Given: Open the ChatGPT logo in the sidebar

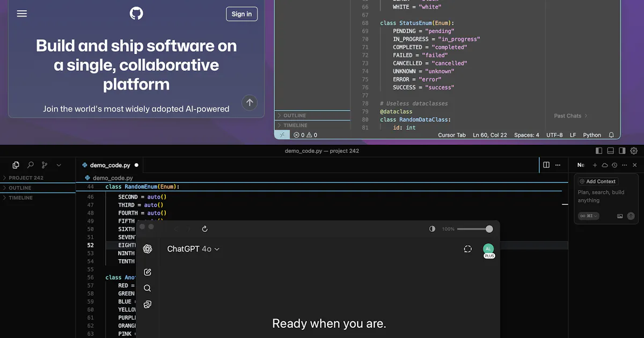Looking at the screenshot, I should coord(148,249).
